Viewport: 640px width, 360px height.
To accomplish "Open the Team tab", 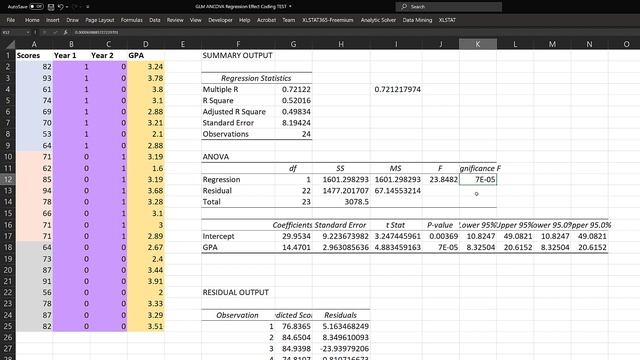I will pos(289,20).
